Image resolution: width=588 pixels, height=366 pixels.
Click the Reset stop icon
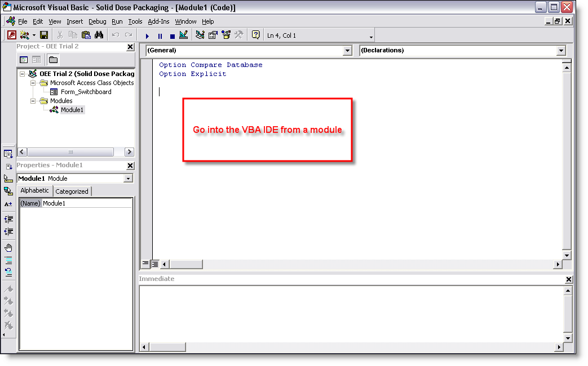click(x=173, y=36)
